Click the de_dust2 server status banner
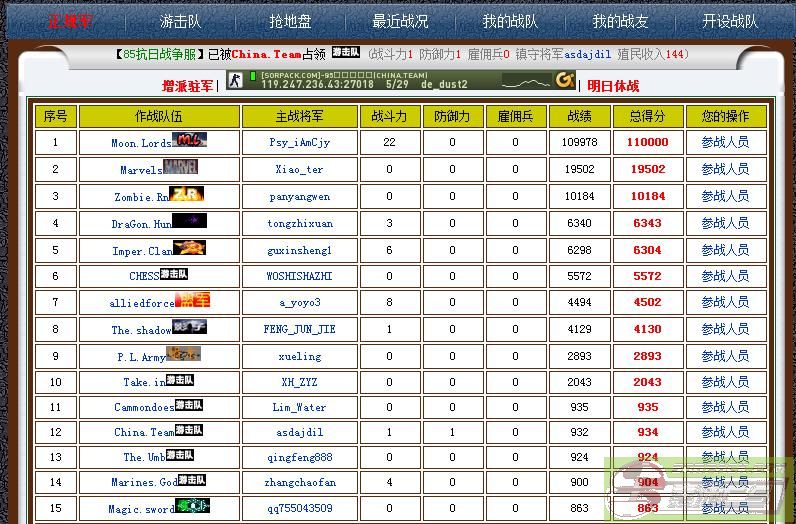 (x=400, y=80)
